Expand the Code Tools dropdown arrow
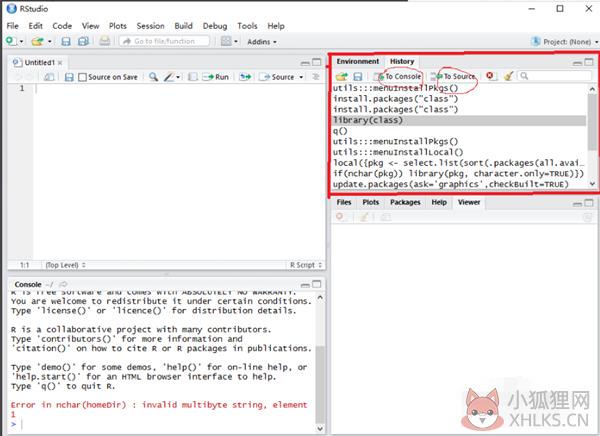The width and height of the screenshot is (600, 436). click(178, 77)
